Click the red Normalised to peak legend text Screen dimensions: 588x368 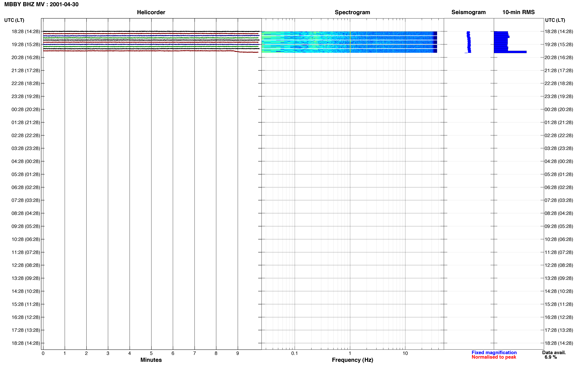pyautogui.click(x=494, y=357)
